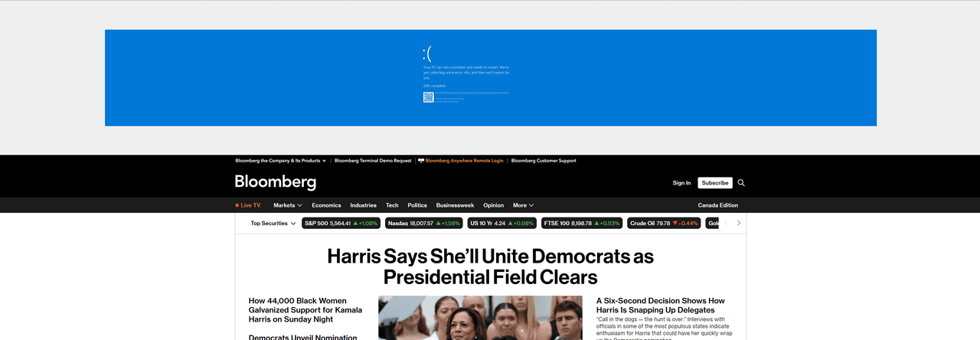
Task: Open the Harris Says She'll Unite Democrats headline
Action: pyautogui.click(x=490, y=266)
